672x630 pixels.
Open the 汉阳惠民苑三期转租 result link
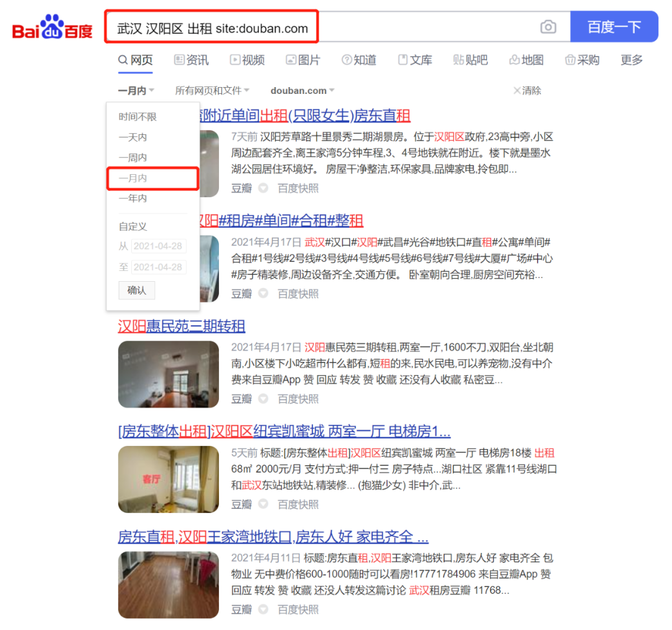pyautogui.click(x=181, y=326)
